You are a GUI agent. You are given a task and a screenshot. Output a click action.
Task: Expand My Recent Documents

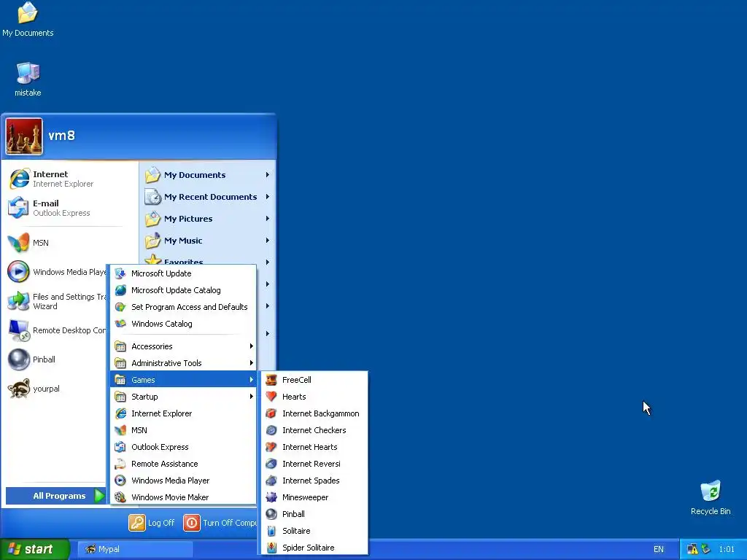208,197
